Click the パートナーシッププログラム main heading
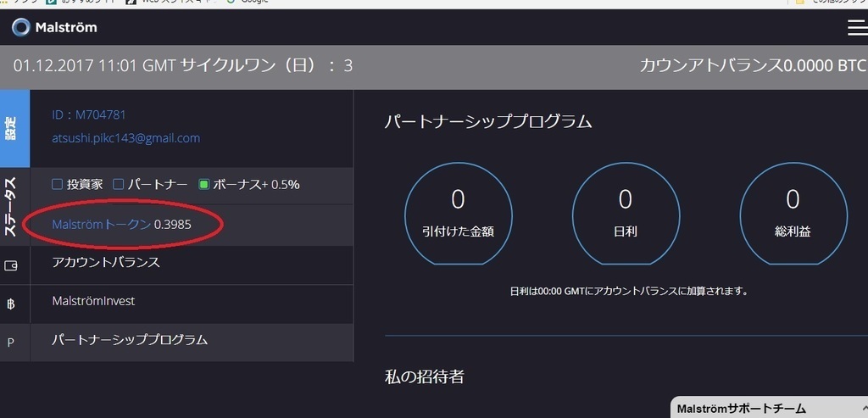 (x=488, y=121)
